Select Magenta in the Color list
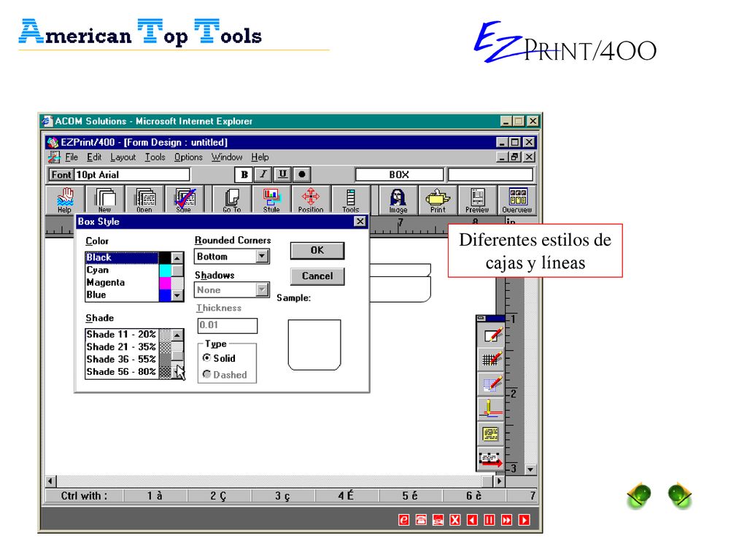This screenshot has width=747, height=560. click(x=128, y=282)
